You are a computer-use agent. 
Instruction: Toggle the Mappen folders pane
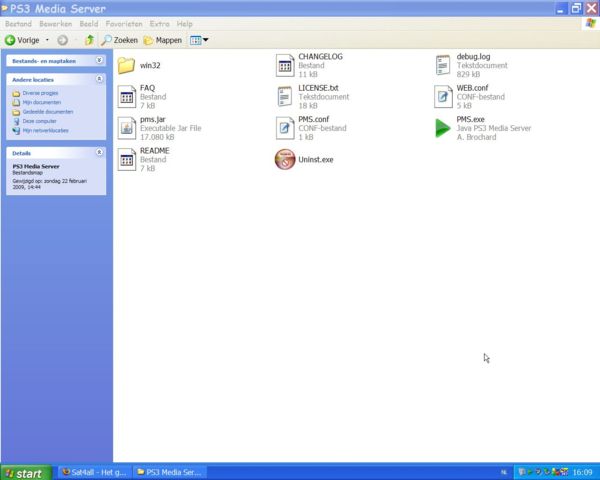(163, 40)
